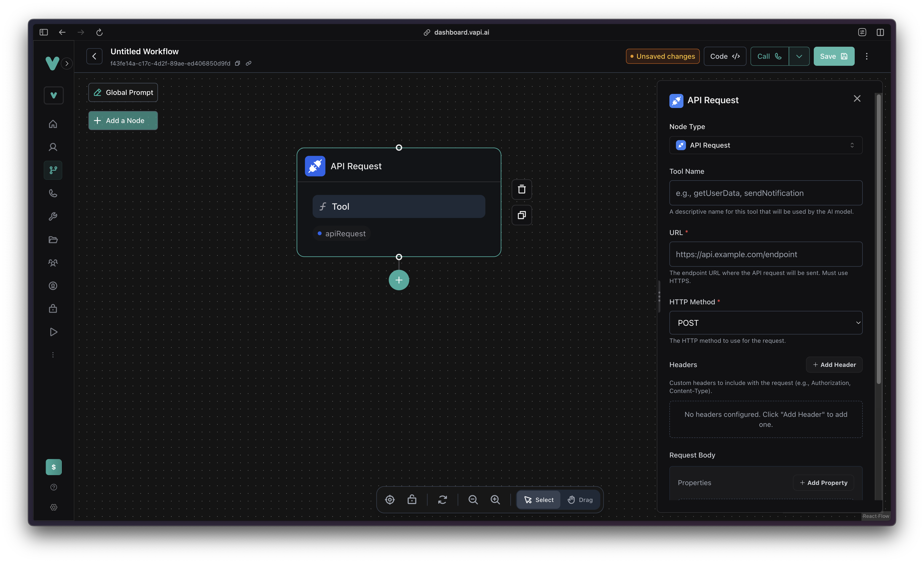924x563 pixels.
Task: Zoom in using the magnifier plus icon
Action: pyautogui.click(x=495, y=500)
